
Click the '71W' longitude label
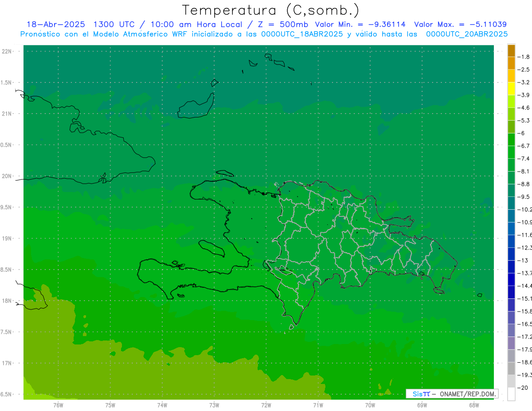[x=318, y=405]
